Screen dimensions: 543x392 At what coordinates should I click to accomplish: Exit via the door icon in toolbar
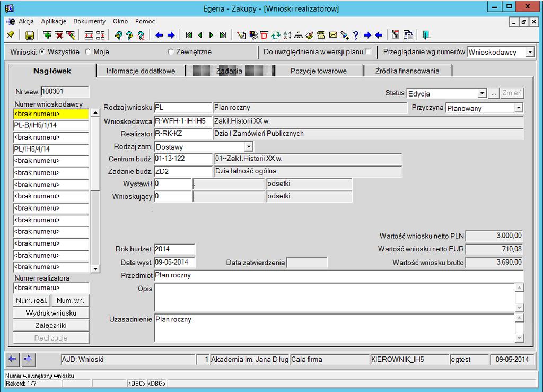pos(426,35)
